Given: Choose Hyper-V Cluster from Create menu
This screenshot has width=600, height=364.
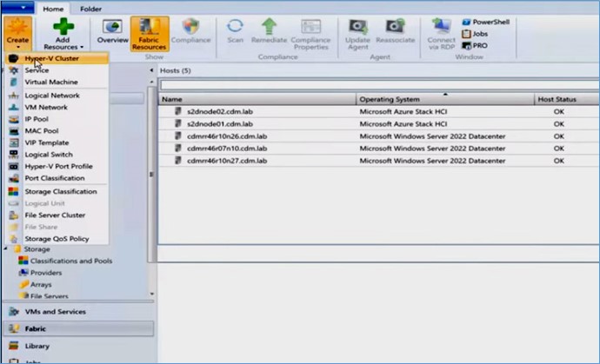Looking at the screenshot, I should coord(57,58).
